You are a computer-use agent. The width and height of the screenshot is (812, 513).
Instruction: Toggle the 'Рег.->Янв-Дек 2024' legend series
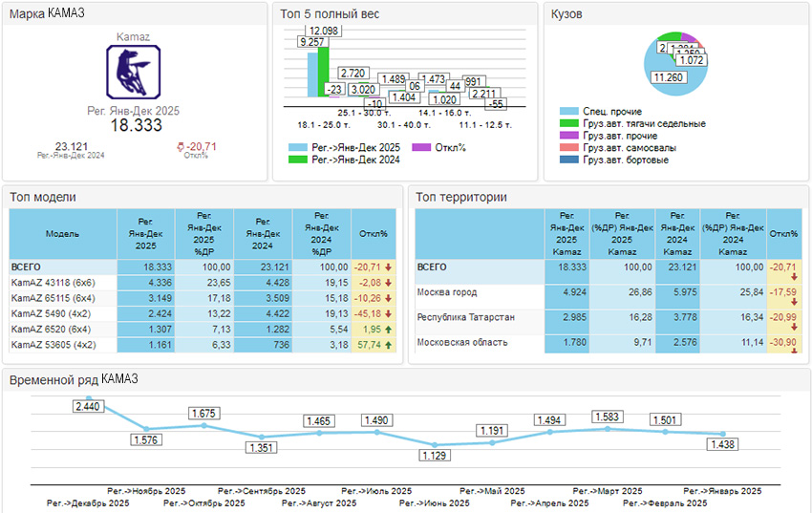343,160
